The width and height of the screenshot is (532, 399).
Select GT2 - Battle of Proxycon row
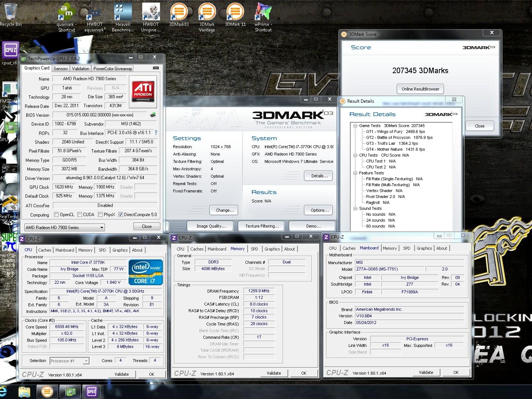(399, 137)
